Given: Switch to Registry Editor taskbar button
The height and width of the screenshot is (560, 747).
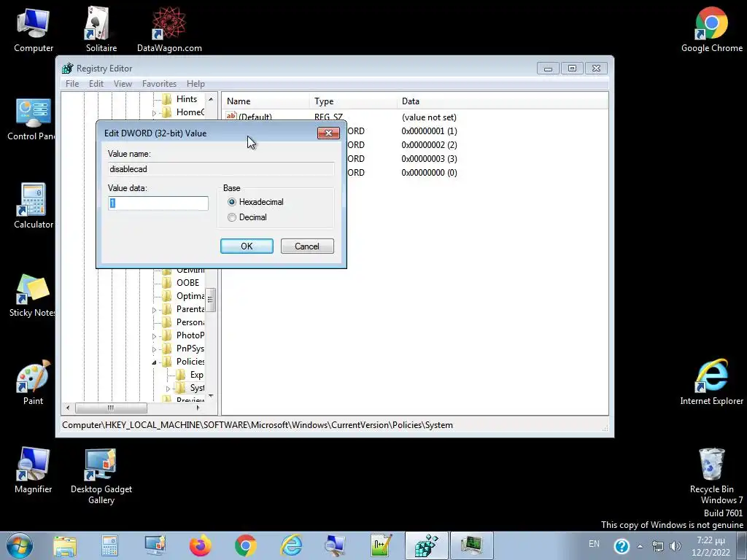Looking at the screenshot, I should pyautogui.click(x=426, y=545).
